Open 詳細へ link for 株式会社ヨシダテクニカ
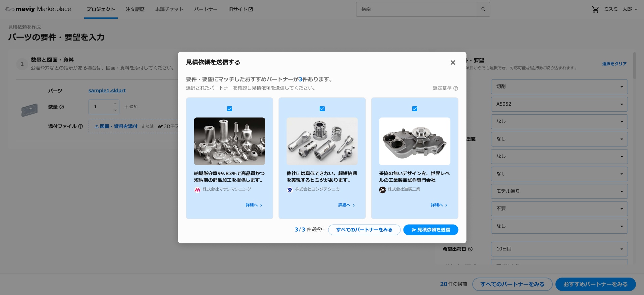 346,205
